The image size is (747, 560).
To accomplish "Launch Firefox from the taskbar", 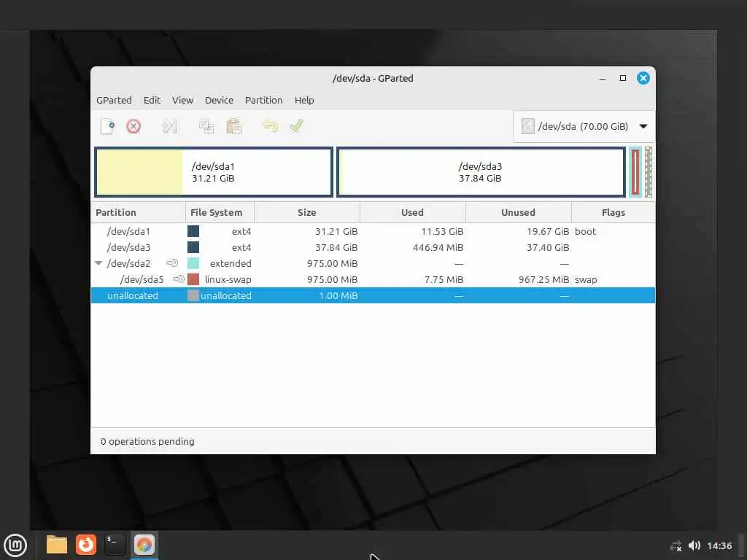I will pos(86,545).
